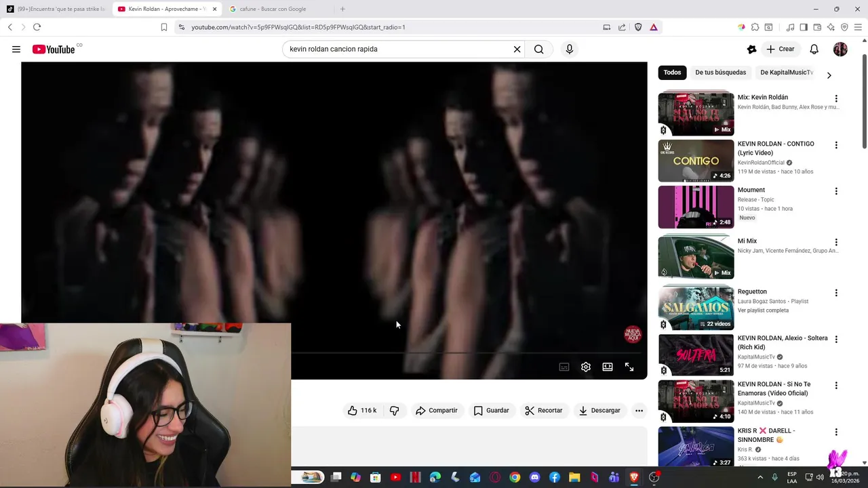This screenshot has width=868, height=488.
Task: Reload the current page
Action: tap(37, 27)
